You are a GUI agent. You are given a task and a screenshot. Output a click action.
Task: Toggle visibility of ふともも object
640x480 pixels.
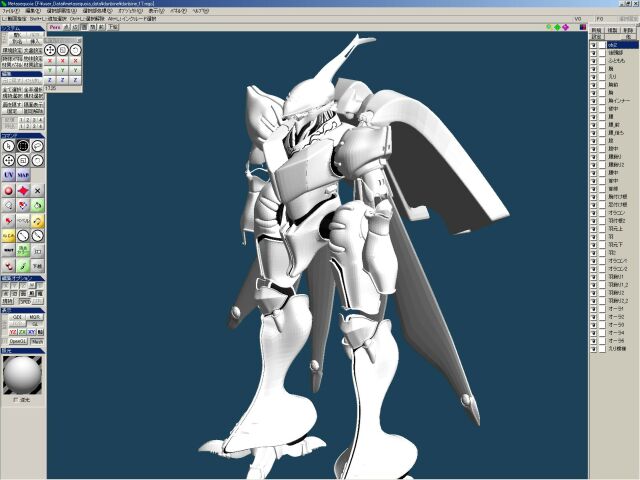point(594,60)
